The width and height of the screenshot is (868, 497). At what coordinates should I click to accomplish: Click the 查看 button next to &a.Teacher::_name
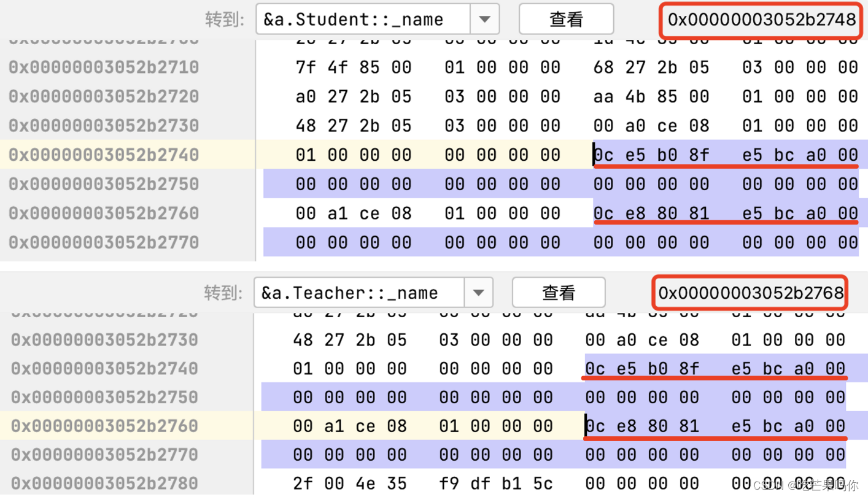click(x=559, y=293)
